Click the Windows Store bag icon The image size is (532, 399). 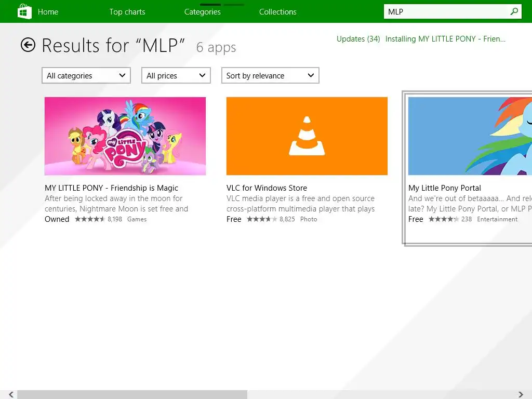[24, 11]
